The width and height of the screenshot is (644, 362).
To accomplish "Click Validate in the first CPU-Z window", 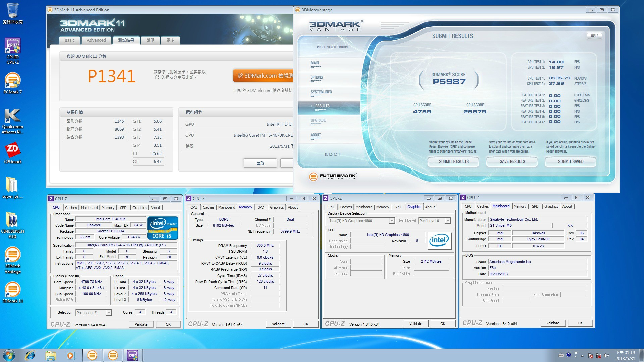I will pos(141,324).
